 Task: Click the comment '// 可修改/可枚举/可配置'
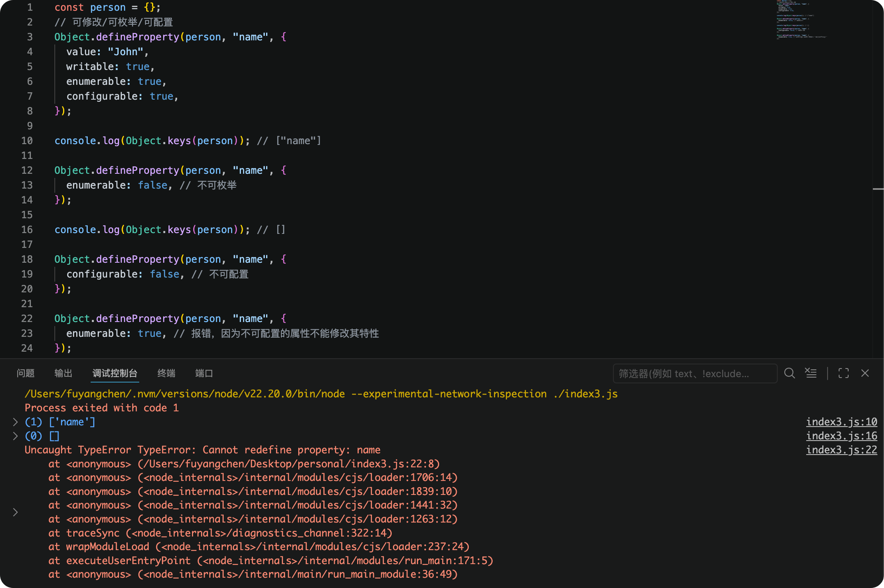tap(114, 22)
